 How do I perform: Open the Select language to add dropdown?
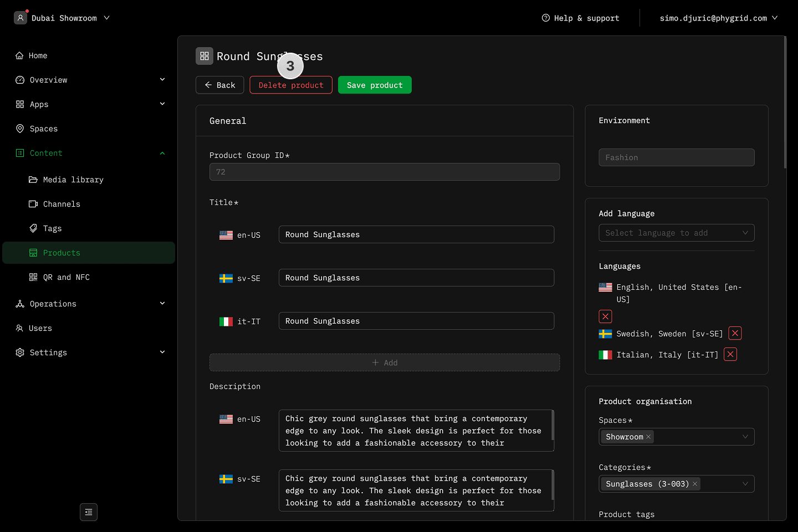point(676,233)
